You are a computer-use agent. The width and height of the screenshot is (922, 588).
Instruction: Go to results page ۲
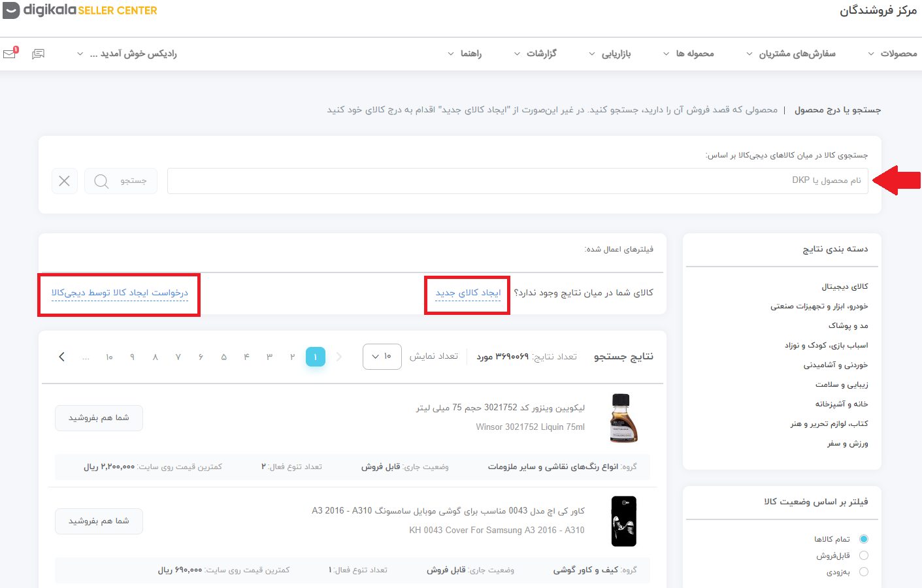click(x=292, y=357)
